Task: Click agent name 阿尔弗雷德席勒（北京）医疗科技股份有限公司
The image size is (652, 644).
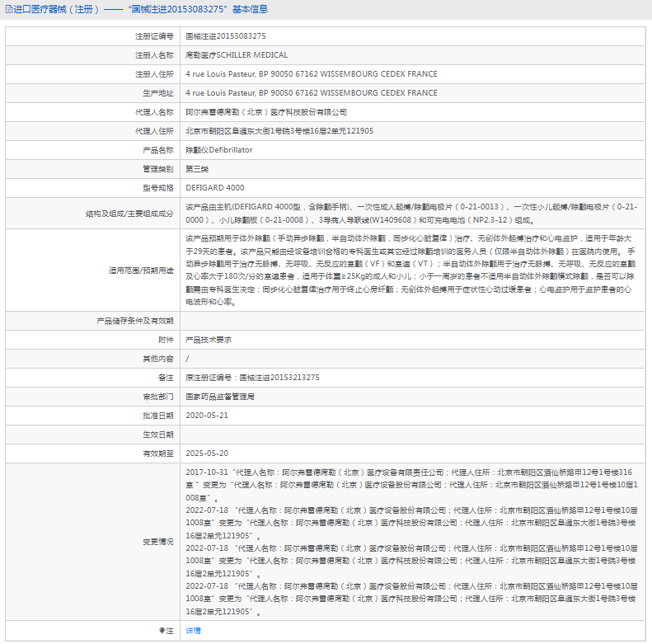Action: (x=266, y=112)
